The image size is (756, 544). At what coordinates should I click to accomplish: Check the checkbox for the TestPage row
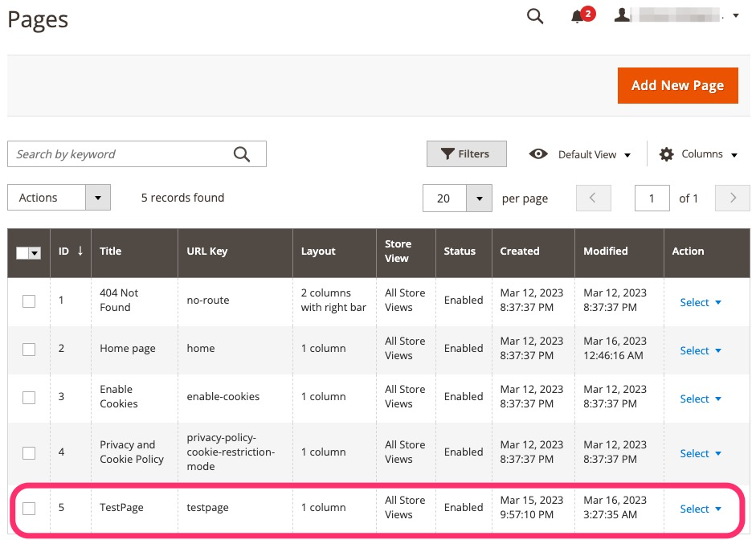[29, 508]
